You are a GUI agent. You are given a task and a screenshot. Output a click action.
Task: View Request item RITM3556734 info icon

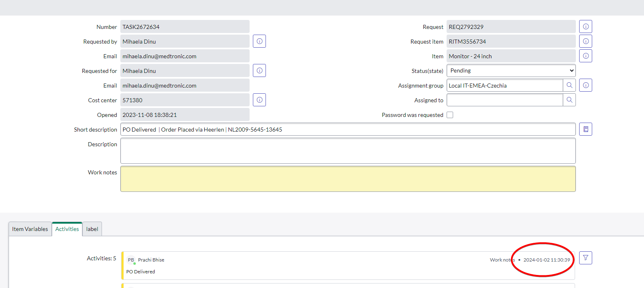point(586,41)
